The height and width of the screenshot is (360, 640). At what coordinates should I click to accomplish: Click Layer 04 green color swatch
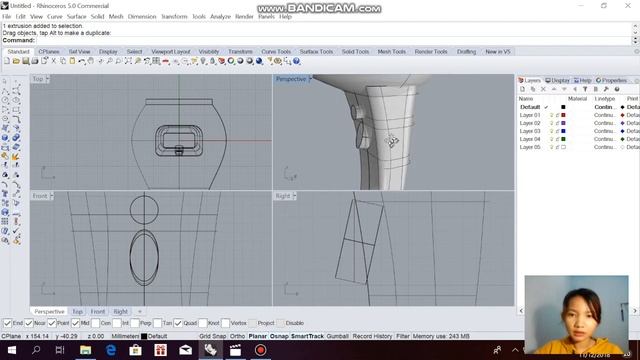click(x=563, y=139)
